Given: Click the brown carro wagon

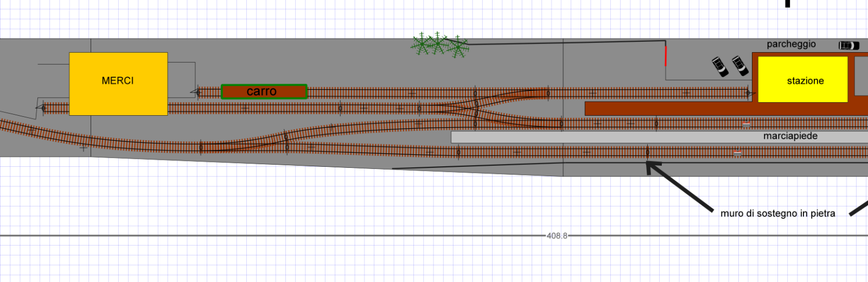Looking at the screenshot, I should coord(264,92).
